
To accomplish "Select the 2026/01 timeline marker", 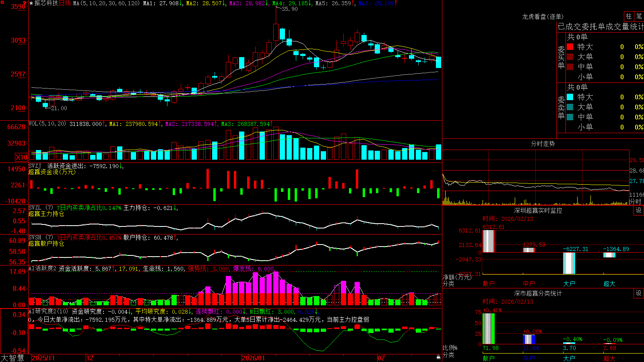I will tap(254, 358).
